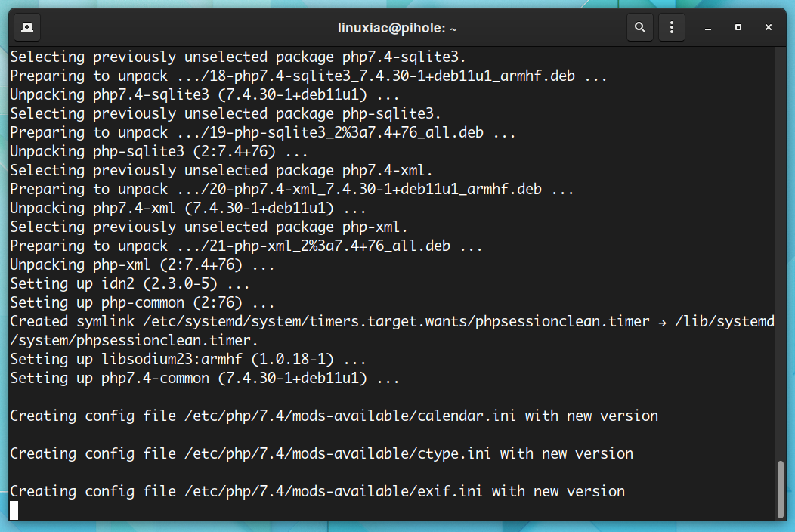Click the phpsessionclean.timer symlink path

tap(395, 321)
